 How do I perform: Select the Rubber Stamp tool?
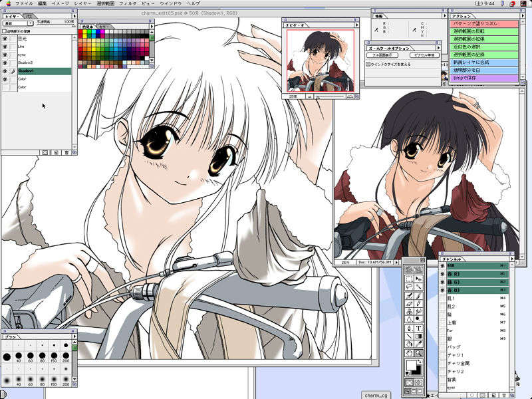point(410,311)
